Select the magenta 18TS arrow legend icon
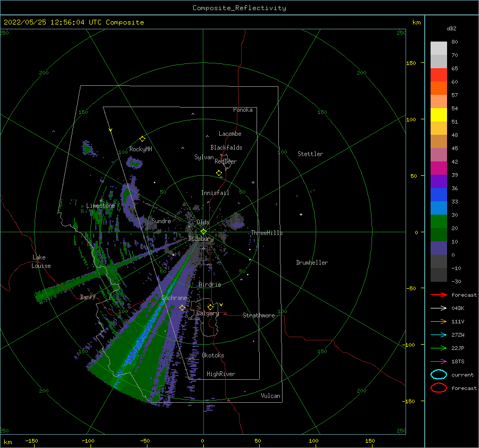 (x=439, y=362)
